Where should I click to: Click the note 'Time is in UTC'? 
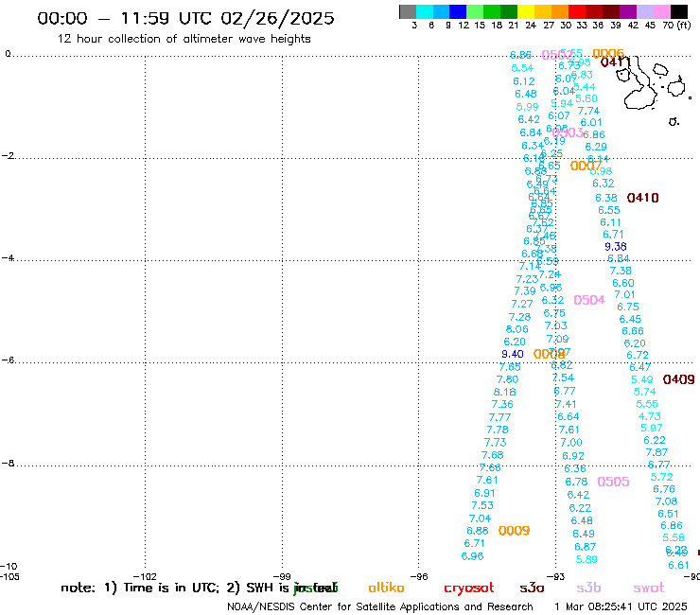pos(171,588)
